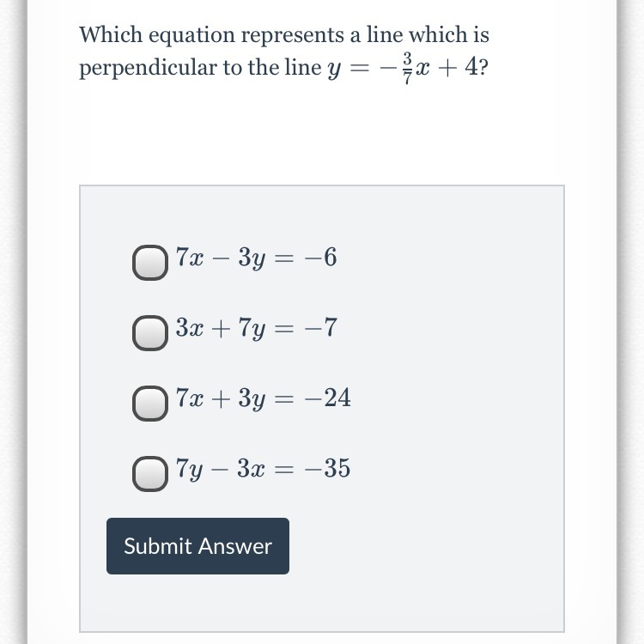644x644 pixels.
Task: Click the equation text 7y − 3x = −35
Action: click(263, 469)
